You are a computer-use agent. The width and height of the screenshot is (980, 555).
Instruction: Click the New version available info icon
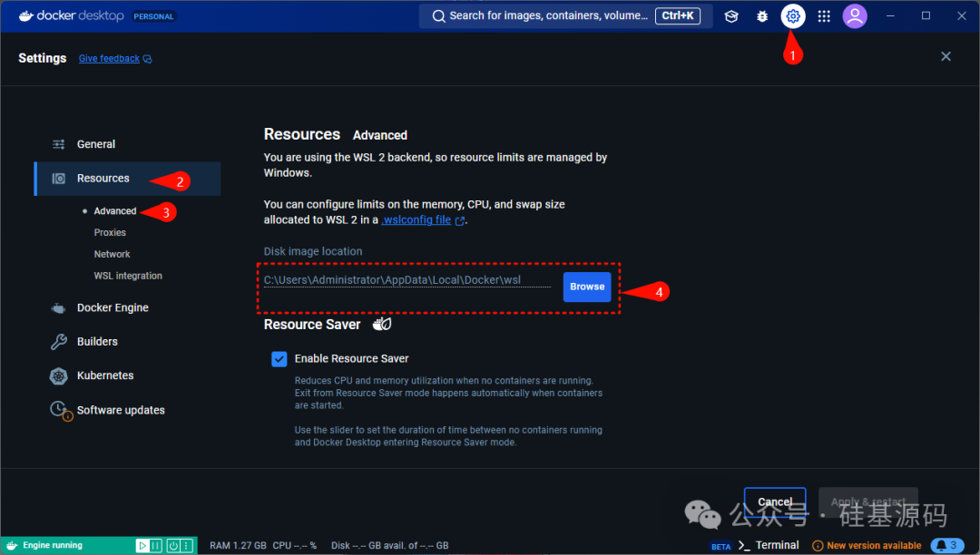[x=817, y=546]
